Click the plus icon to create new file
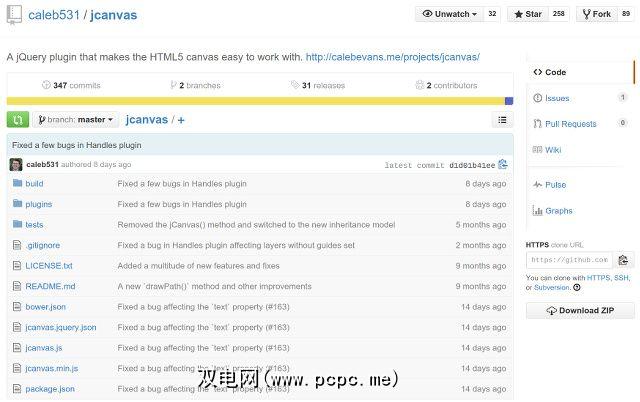 pyautogui.click(x=181, y=120)
